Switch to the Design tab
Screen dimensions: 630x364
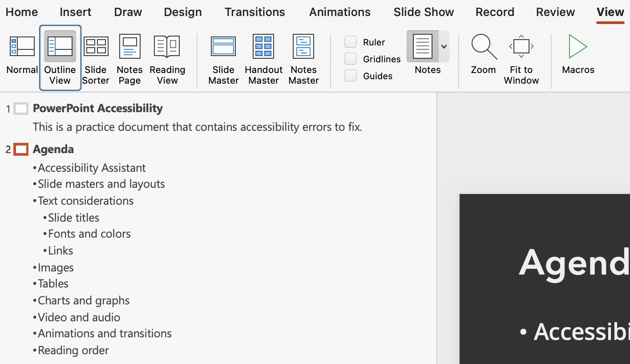(183, 12)
